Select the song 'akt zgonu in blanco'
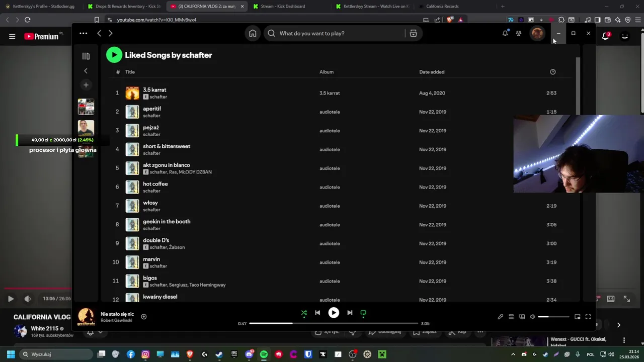Viewport: 644px width, 362px height. (x=167, y=165)
